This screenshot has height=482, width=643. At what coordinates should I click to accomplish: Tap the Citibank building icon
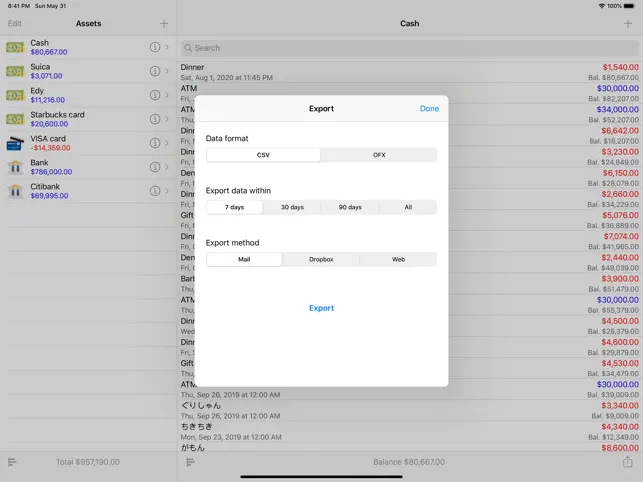tap(15, 191)
